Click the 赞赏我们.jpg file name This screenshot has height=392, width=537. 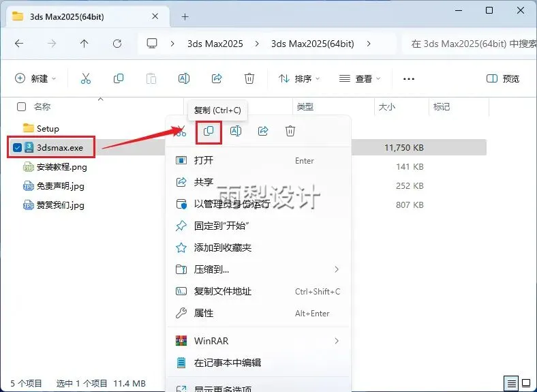pyautogui.click(x=60, y=205)
